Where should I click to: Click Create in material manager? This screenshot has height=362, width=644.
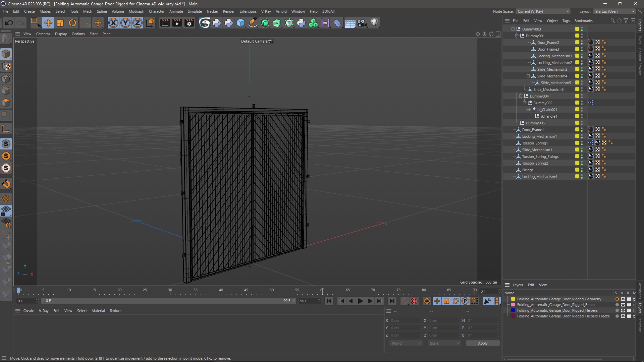pyautogui.click(x=29, y=311)
